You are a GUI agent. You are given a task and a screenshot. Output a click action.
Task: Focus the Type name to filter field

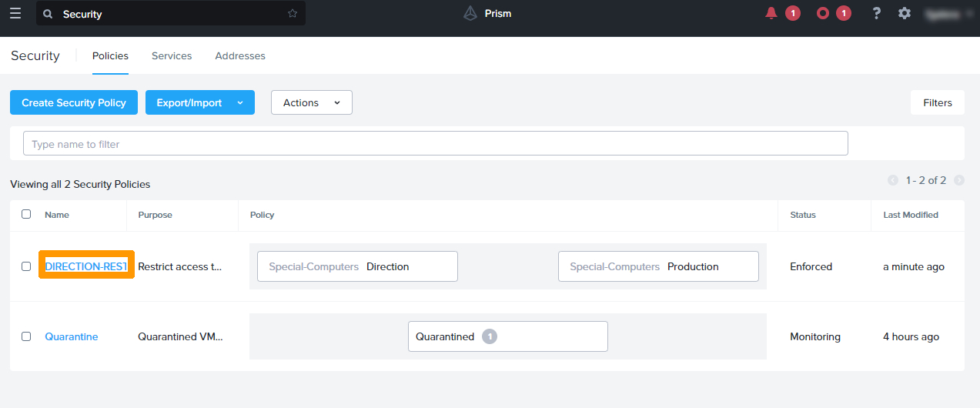435,144
